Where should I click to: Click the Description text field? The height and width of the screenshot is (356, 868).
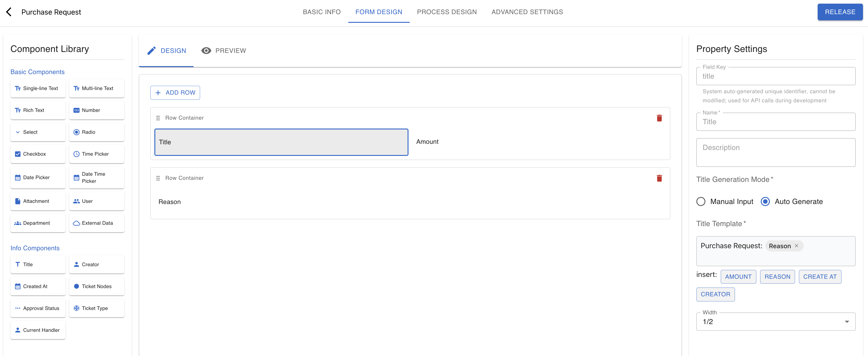pyautogui.click(x=776, y=152)
